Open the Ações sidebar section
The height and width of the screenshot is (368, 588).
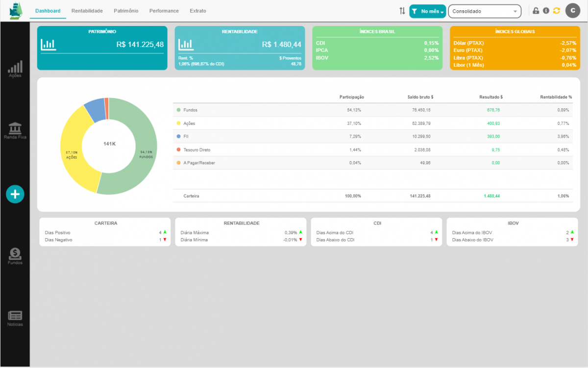[x=15, y=69]
